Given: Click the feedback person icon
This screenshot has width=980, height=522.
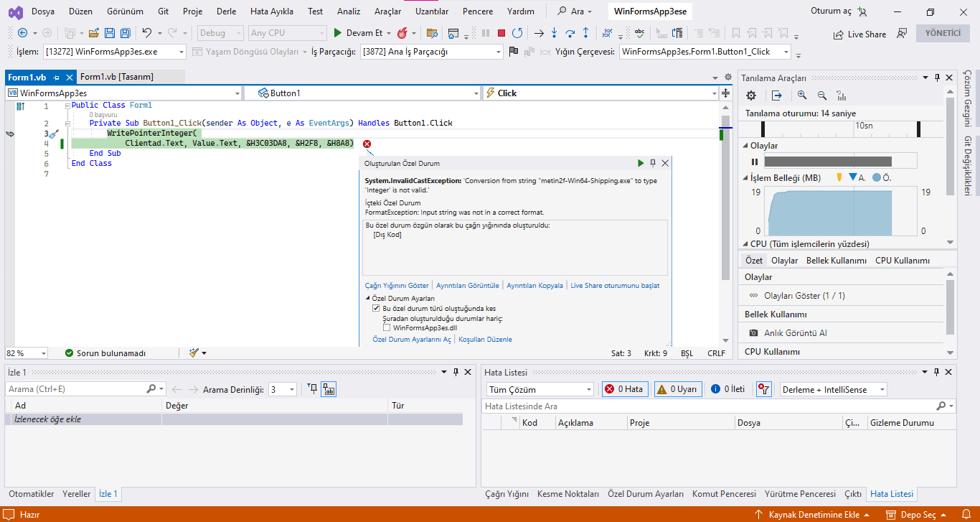Looking at the screenshot, I should [x=902, y=33].
